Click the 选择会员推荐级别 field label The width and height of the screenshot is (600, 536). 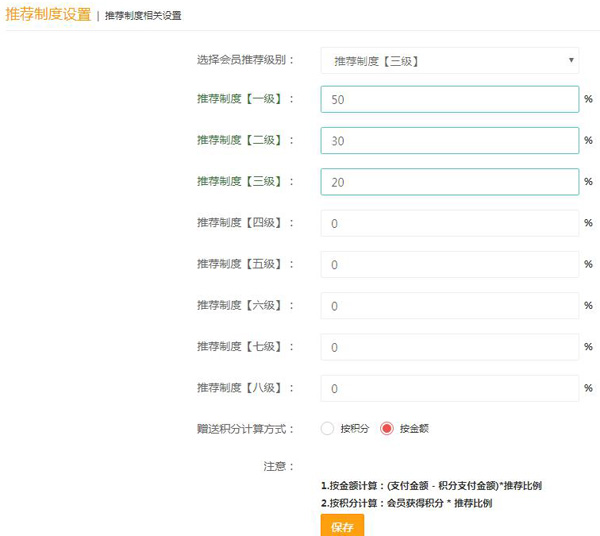click(246, 60)
